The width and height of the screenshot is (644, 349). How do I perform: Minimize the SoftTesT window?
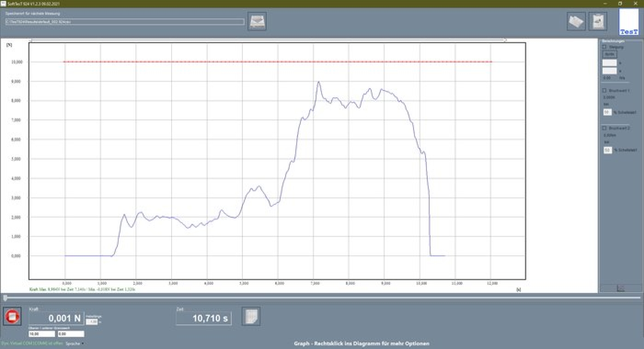tap(604, 3)
